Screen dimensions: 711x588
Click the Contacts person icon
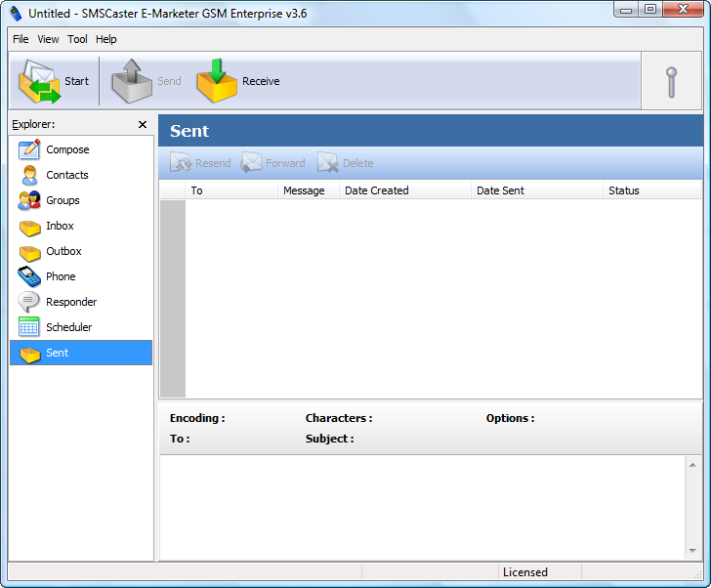(29, 175)
